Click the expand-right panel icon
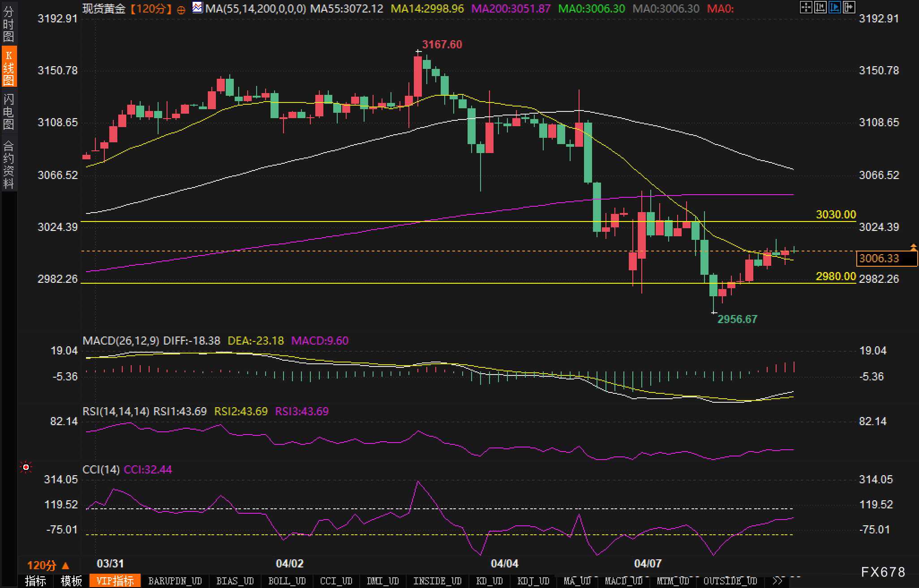Screen dimensions: 919x588 (849, 7)
